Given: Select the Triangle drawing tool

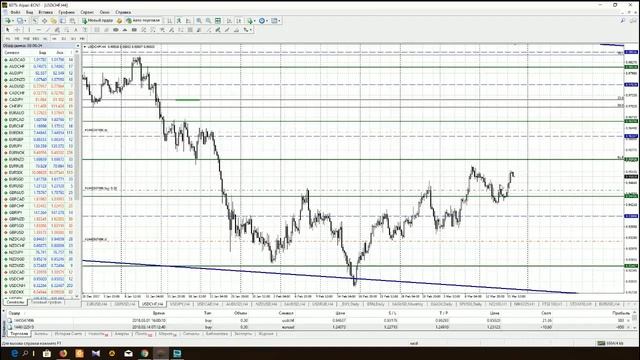Looking at the screenshot, I should [x=125, y=30].
